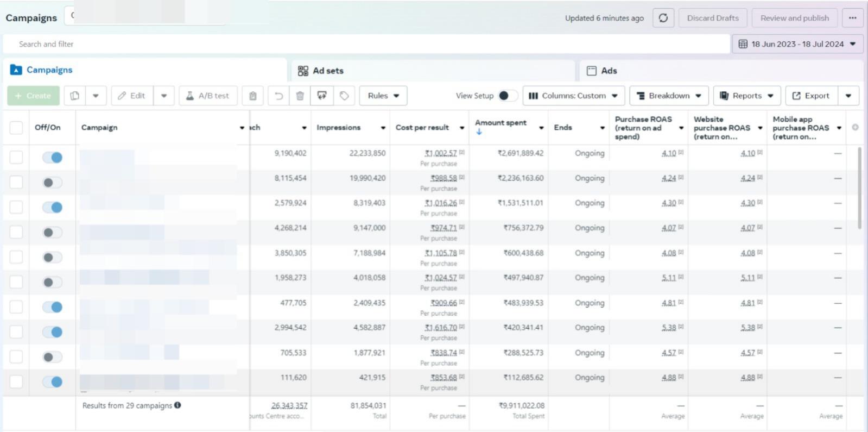The image size is (868, 432).
Task: Click the info icon beside Results from 29 campaigns
Action: pyautogui.click(x=178, y=405)
